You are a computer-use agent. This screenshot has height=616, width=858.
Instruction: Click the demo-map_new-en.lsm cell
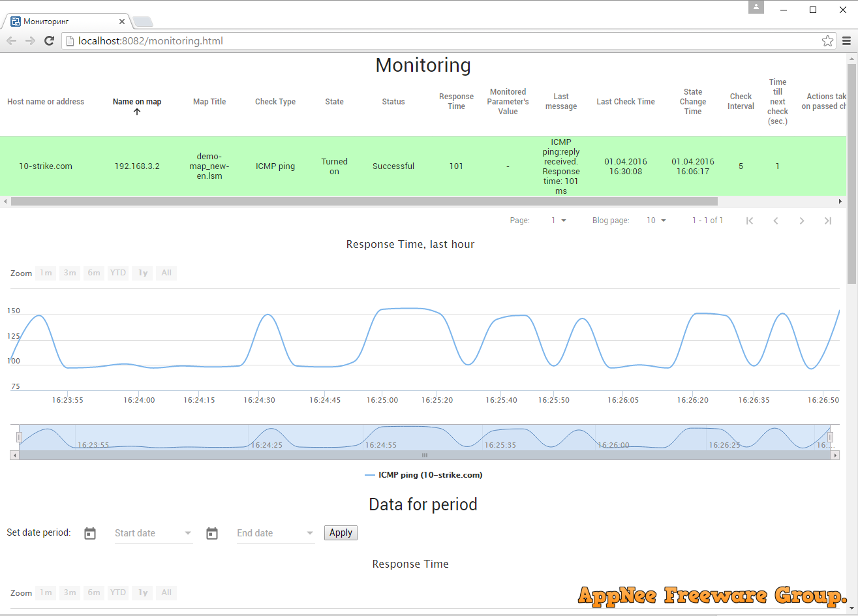click(209, 166)
